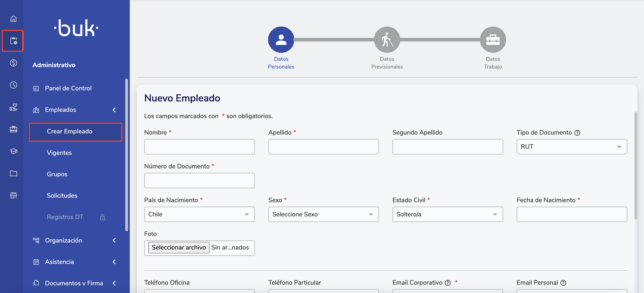Open the Estado Civil dropdown
The height and width of the screenshot is (293, 644).
[x=447, y=214]
